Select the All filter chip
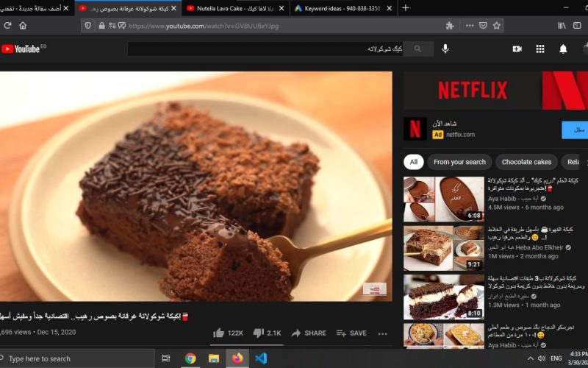Viewport: 588px width, 368px height. pos(414,162)
